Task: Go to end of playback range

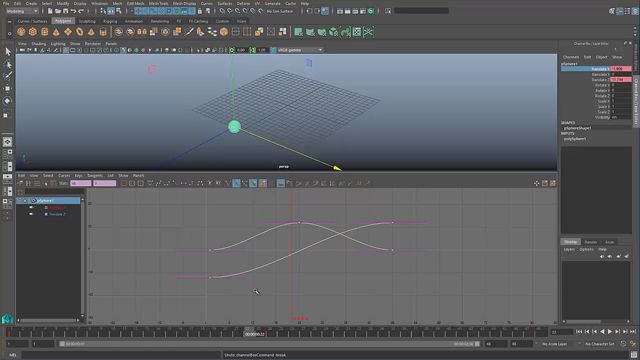Action: coord(633,332)
